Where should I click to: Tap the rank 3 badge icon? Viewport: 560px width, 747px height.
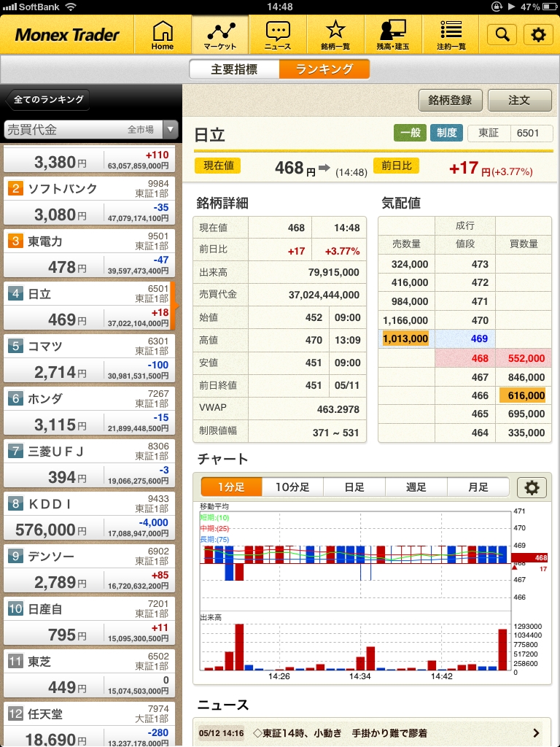pos(15,241)
